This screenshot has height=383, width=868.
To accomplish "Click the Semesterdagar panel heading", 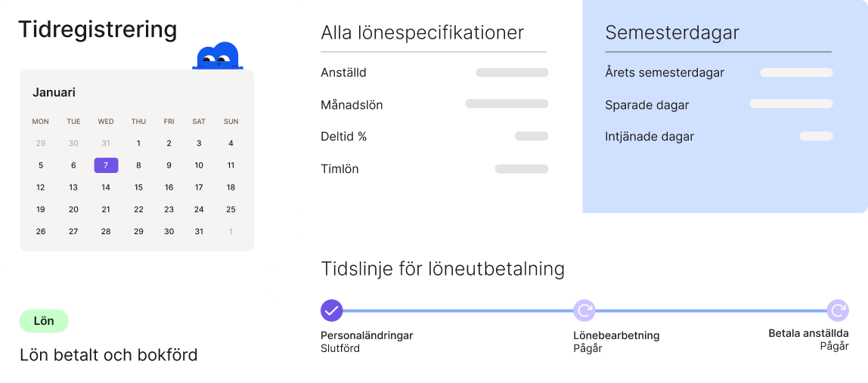I will point(671,33).
